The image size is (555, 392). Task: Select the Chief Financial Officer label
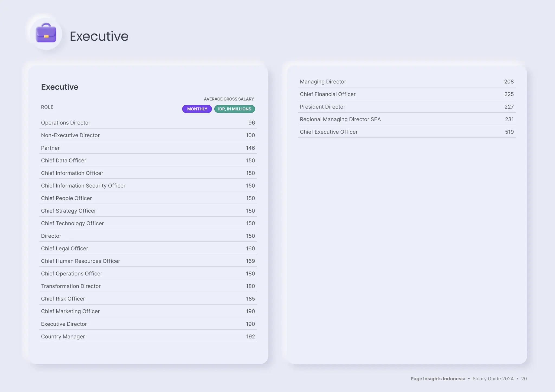coord(328,94)
